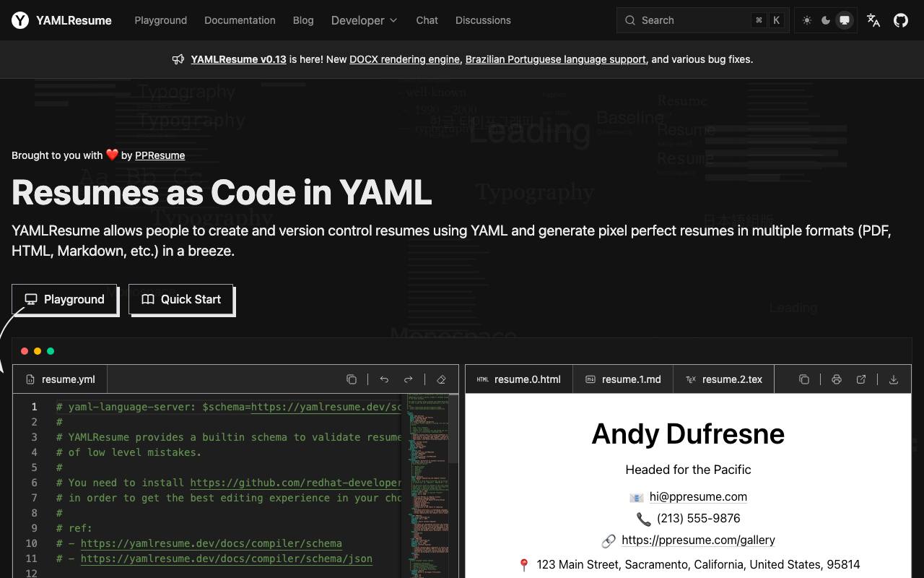Click the Playground hero button

tap(64, 299)
